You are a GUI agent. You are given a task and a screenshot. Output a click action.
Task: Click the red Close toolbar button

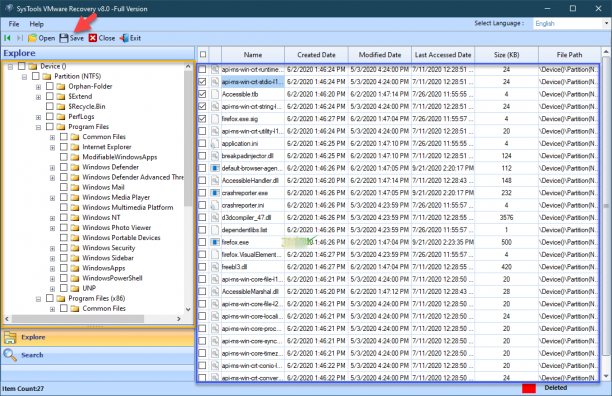[102, 38]
